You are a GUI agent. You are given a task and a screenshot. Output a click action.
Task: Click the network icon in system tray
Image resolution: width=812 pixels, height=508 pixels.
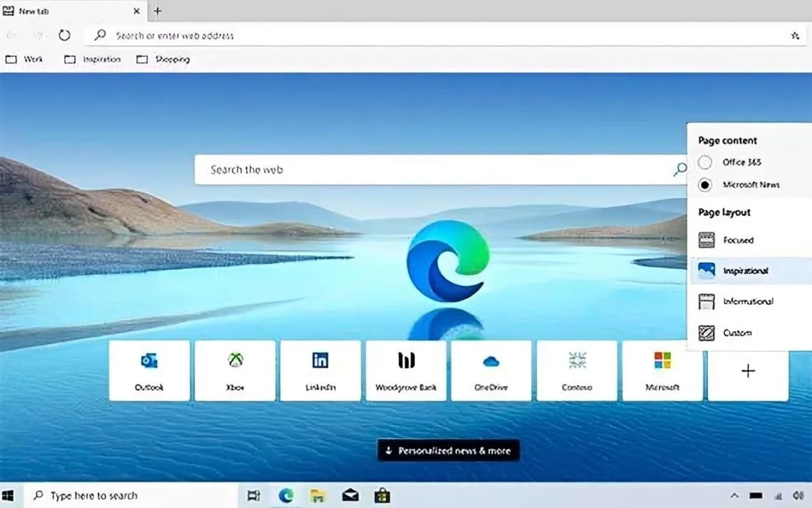coord(778,496)
